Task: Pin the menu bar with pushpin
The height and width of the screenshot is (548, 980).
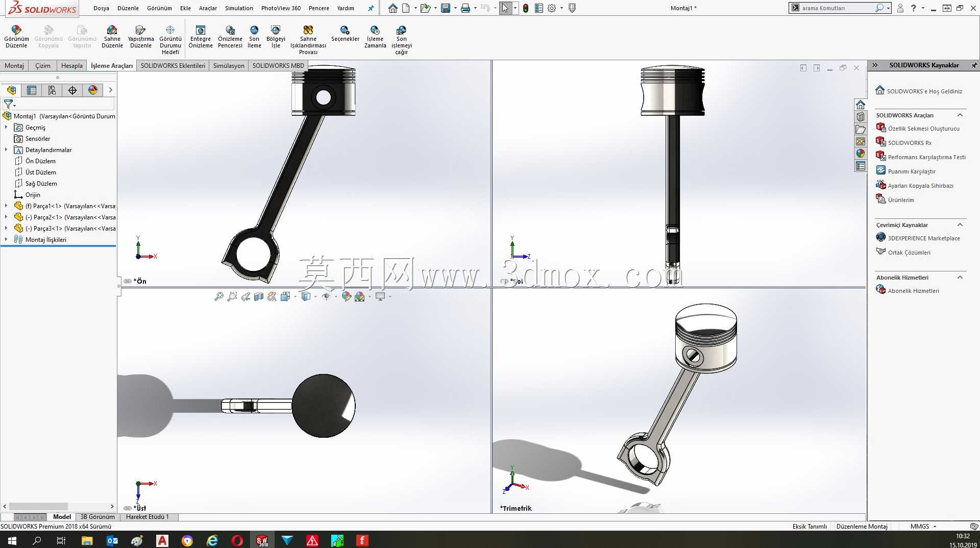Action: [x=371, y=8]
